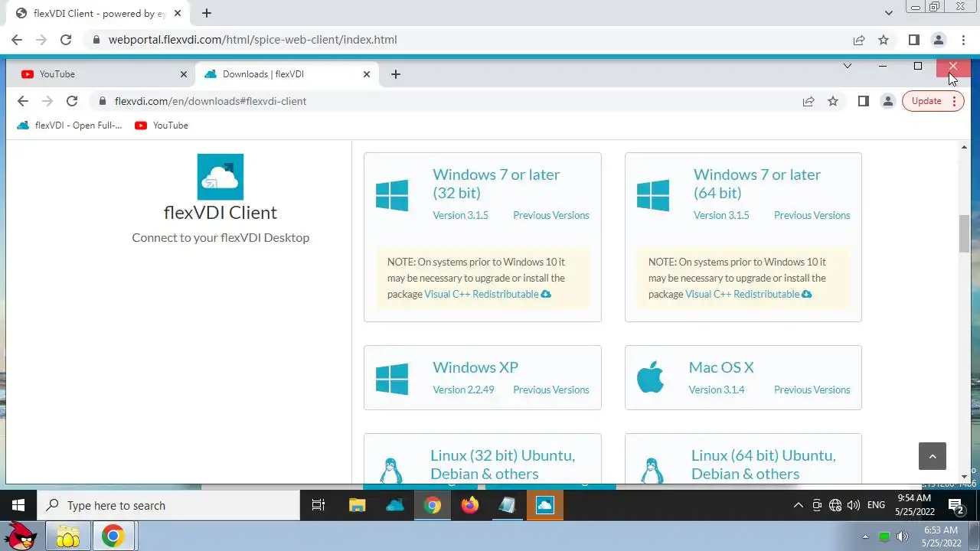This screenshot has height=551, width=980.
Task: Open Previous Versions for Mac OS X
Action: [x=812, y=390]
